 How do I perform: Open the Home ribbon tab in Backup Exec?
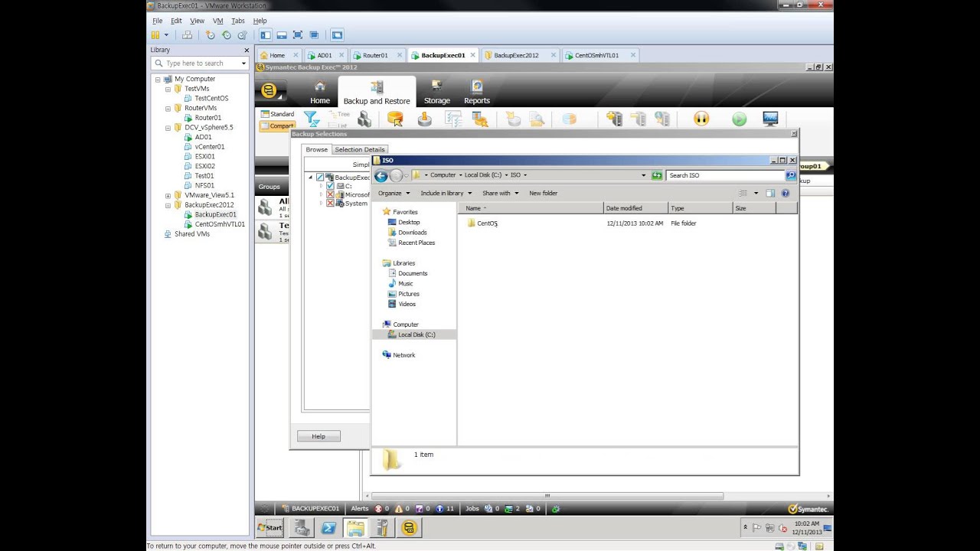click(x=320, y=93)
